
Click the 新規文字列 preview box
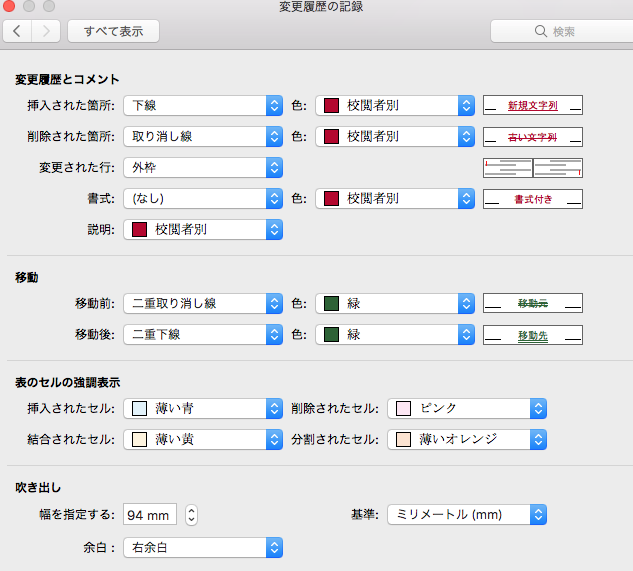point(533,105)
